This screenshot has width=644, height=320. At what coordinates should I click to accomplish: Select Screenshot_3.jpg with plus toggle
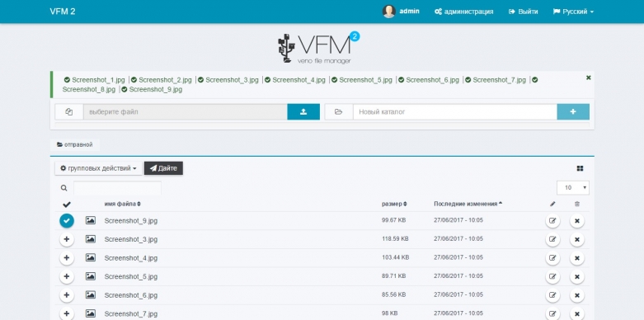point(67,239)
